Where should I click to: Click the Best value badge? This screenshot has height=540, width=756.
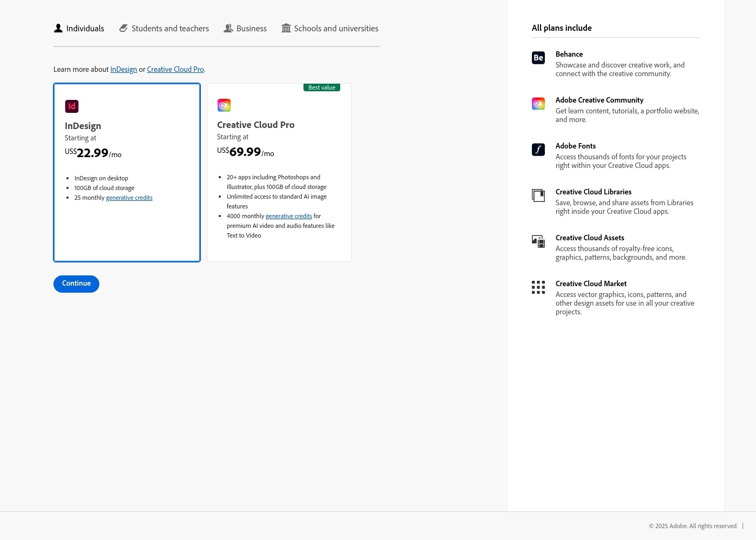pyautogui.click(x=322, y=87)
